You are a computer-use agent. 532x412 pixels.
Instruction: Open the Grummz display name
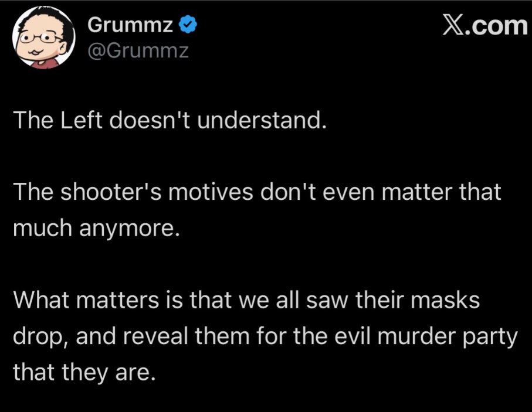pos(130,25)
